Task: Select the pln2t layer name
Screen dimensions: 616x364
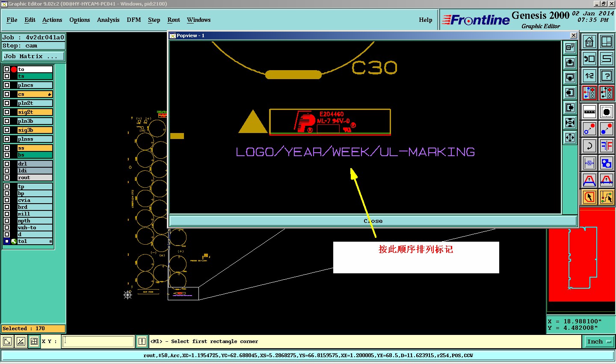Action: coord(35,103)
